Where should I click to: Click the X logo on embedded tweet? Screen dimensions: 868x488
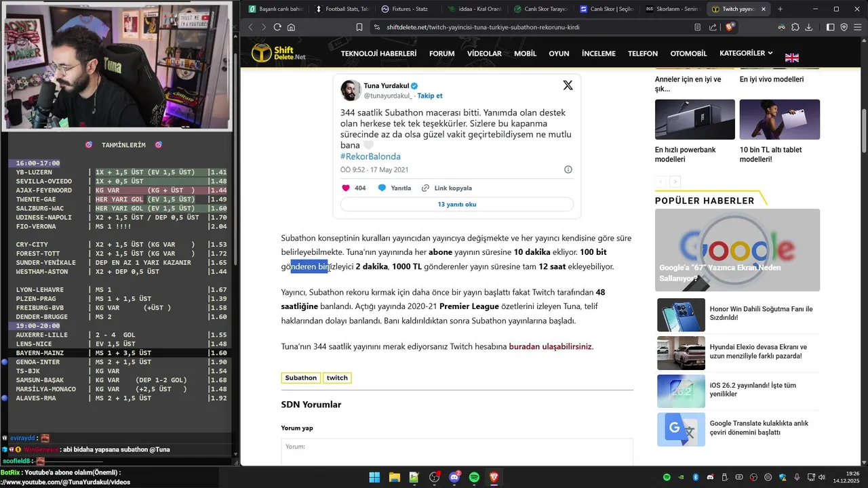[568, 85]
